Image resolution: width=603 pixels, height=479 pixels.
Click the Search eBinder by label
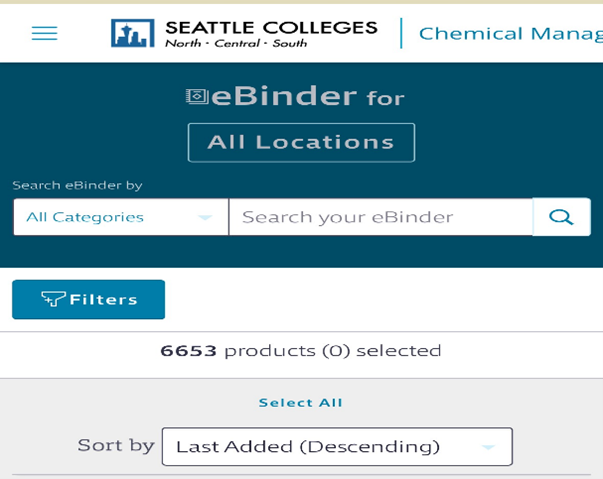point(77,185)
